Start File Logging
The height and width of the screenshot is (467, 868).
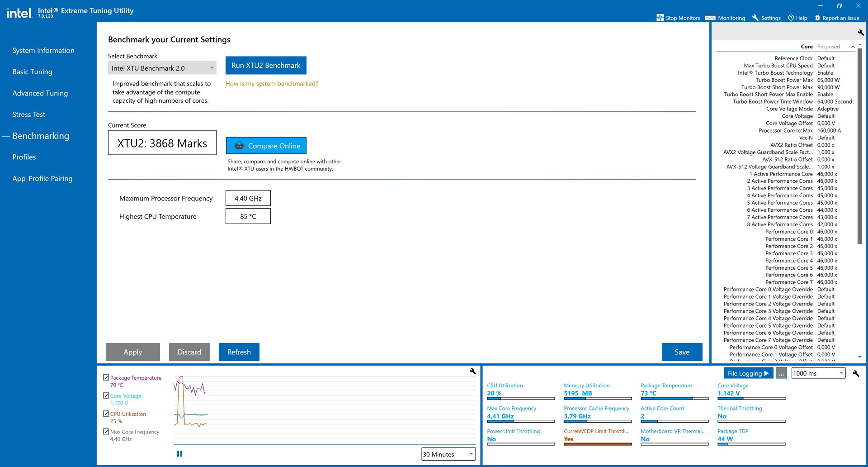(x=748, y=373)
